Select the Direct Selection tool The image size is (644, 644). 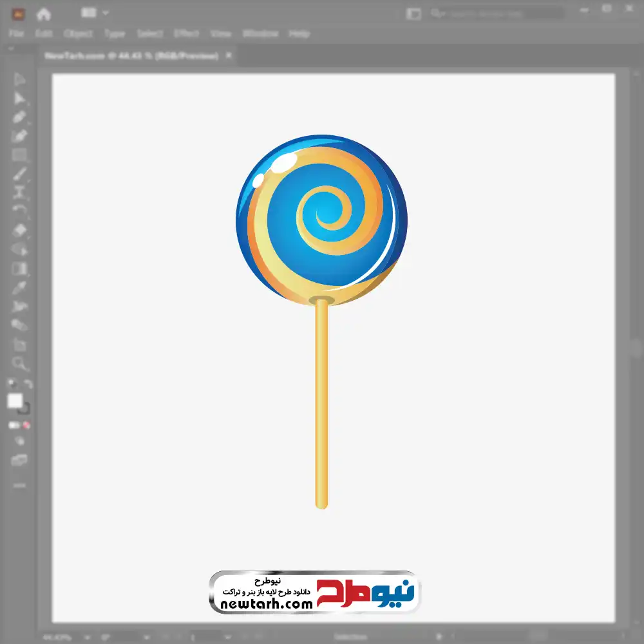[20, 99]
